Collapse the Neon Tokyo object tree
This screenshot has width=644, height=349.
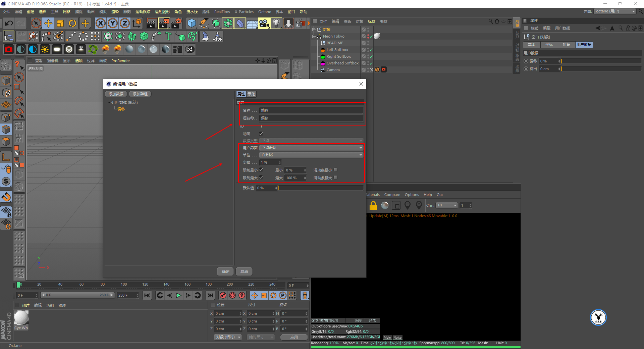(x=314, y=36)
